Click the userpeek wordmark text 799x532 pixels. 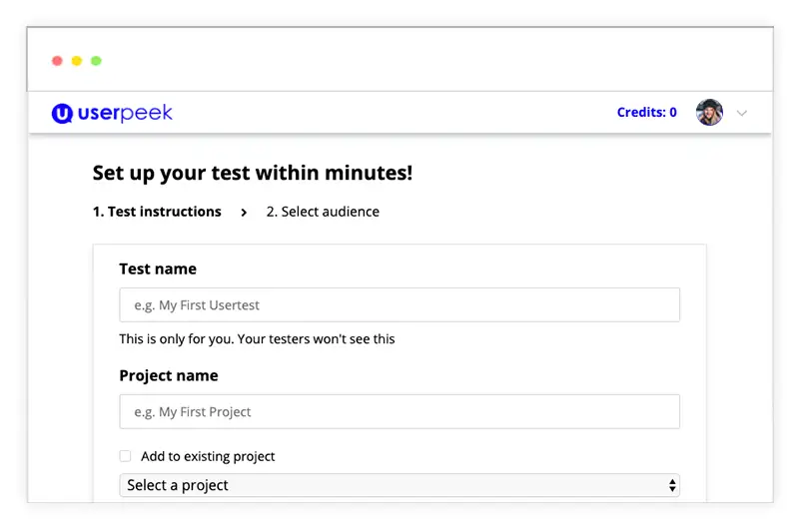pos(126,113)
